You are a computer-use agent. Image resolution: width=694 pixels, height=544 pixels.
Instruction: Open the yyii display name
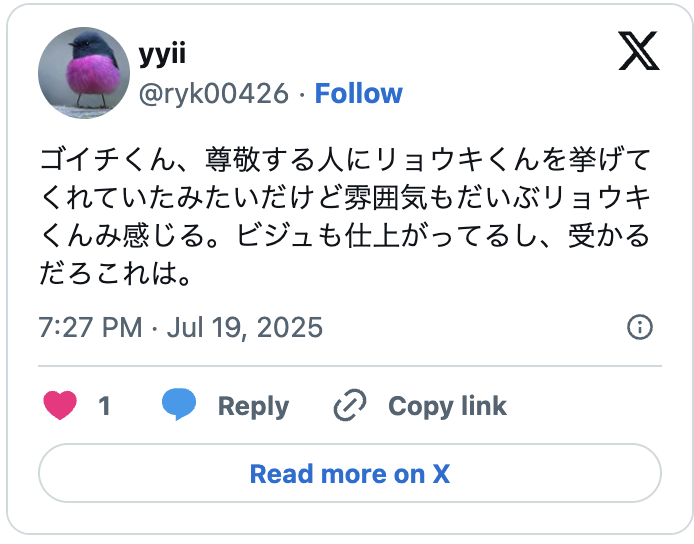pos(162,54)
